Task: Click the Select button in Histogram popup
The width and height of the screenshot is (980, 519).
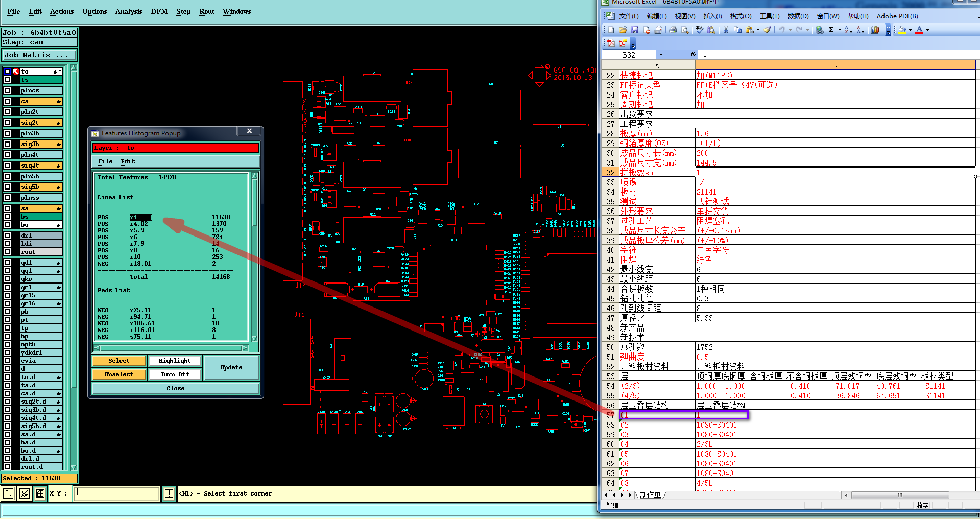Action: [x=119, y=361]
